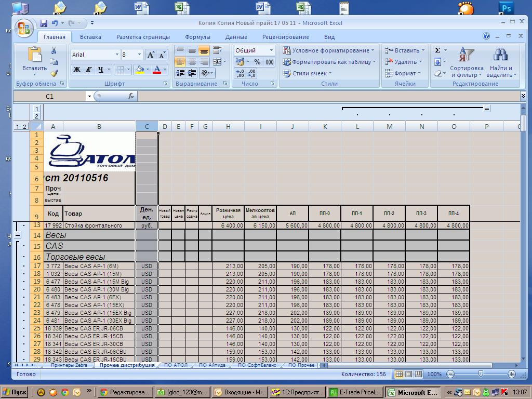Click merge and center icon
This screenshot has width=532, height=399.
point(217,62)
